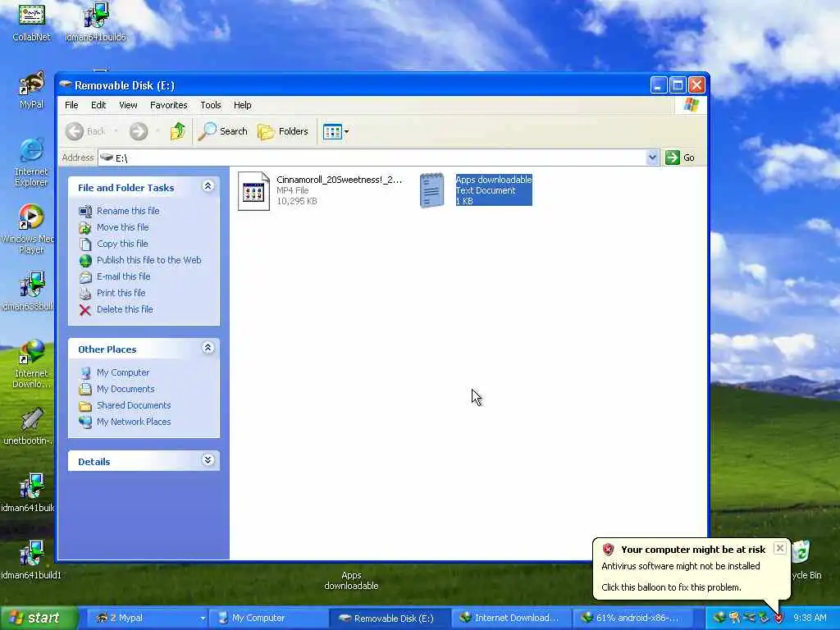Click Delete this file

point(125,309)
